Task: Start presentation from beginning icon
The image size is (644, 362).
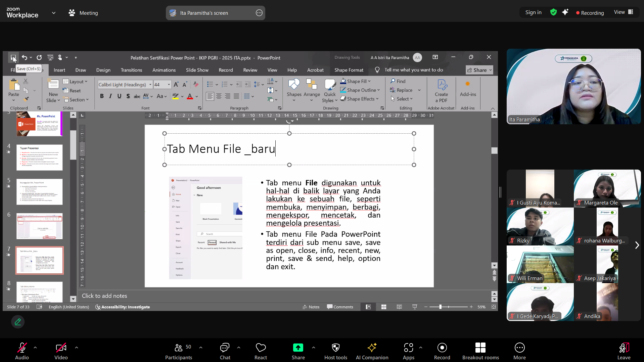Action: pyautogui.click(x=50, y=57)
